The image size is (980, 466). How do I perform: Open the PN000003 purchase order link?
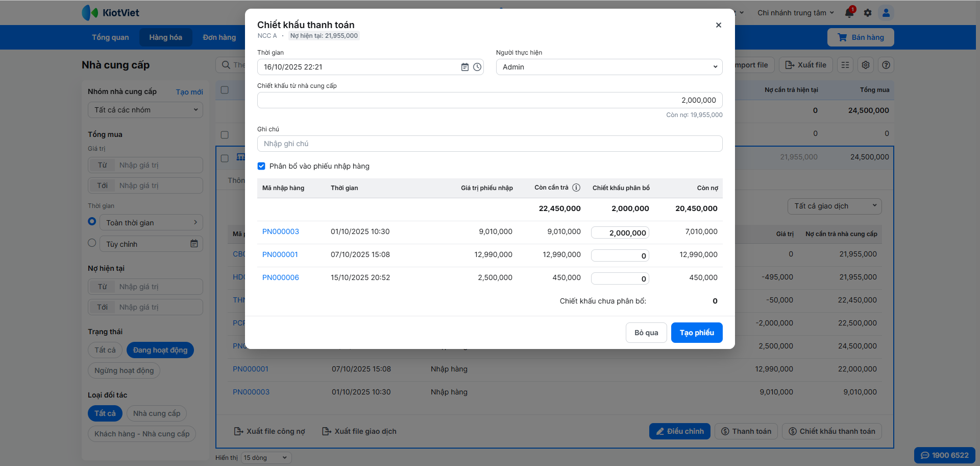pyautogui.click(x=281, y=231)
